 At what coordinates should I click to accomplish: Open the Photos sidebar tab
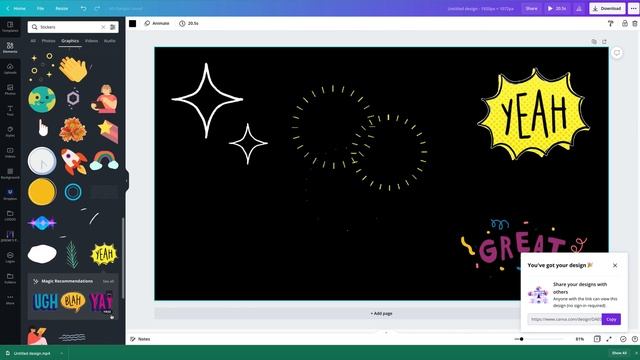click(x=10, y=89)
